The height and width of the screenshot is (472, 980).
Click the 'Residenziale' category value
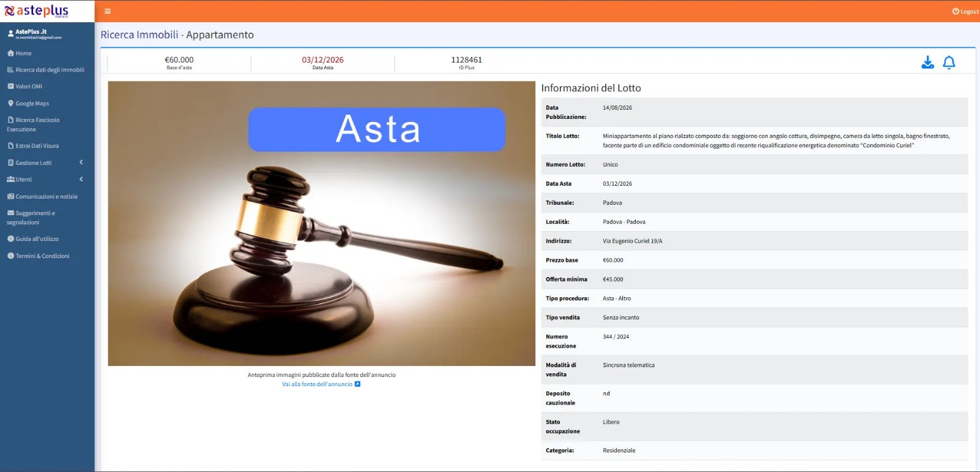pos(619,451)
